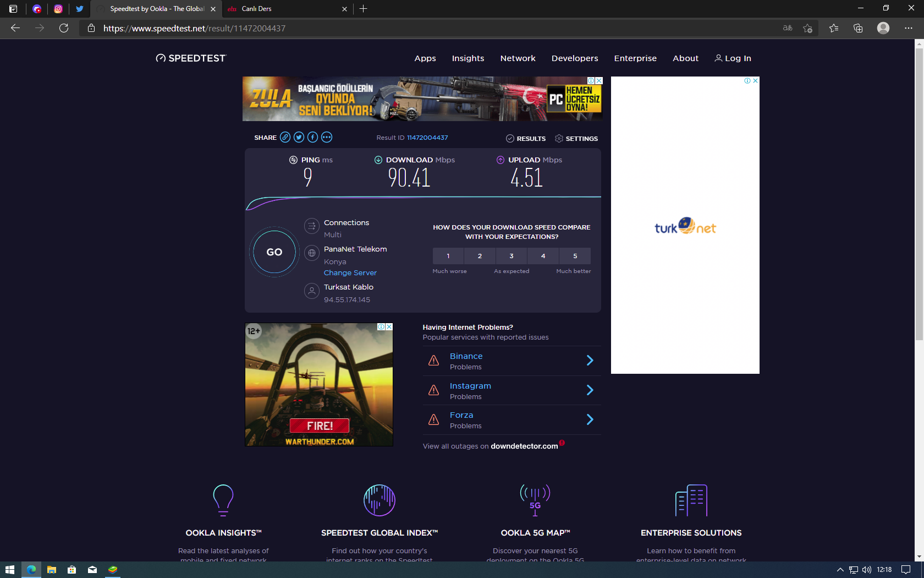The image size is (924, 578).
Task: Reload the current page
Action: [x=64, y=28]
